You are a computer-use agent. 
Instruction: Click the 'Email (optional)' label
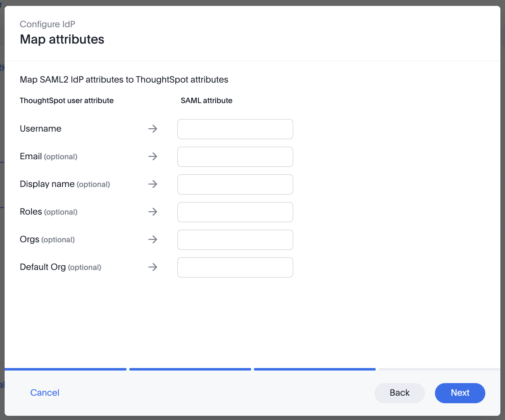pos(49,156)
